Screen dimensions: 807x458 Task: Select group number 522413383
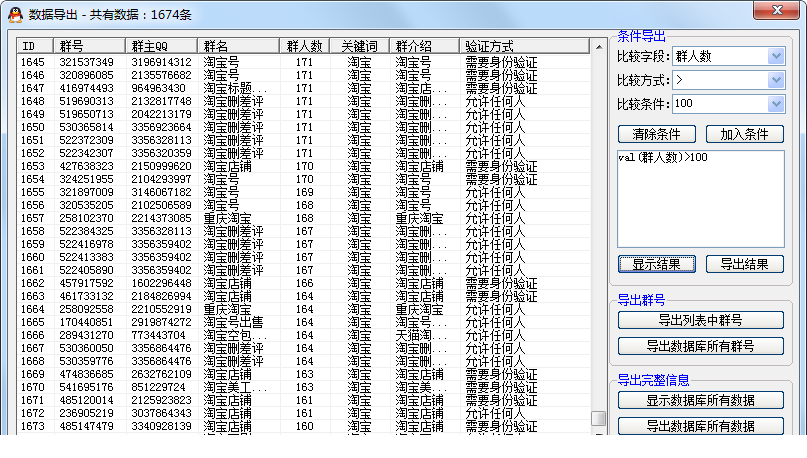(x=86, y=257)
